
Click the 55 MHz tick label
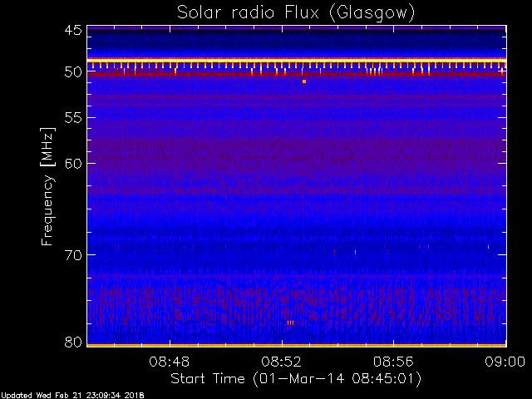click(73, 118)
